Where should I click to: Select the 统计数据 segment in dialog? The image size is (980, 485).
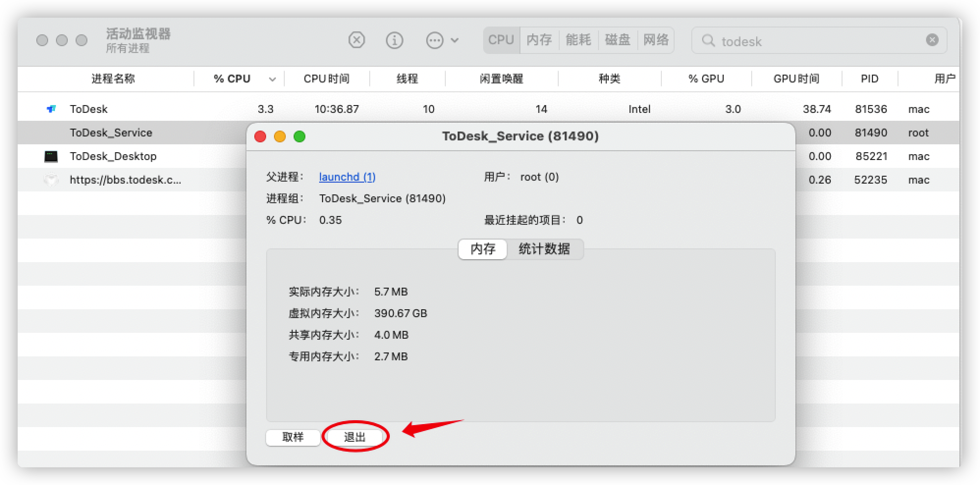[x=544, y=249]
